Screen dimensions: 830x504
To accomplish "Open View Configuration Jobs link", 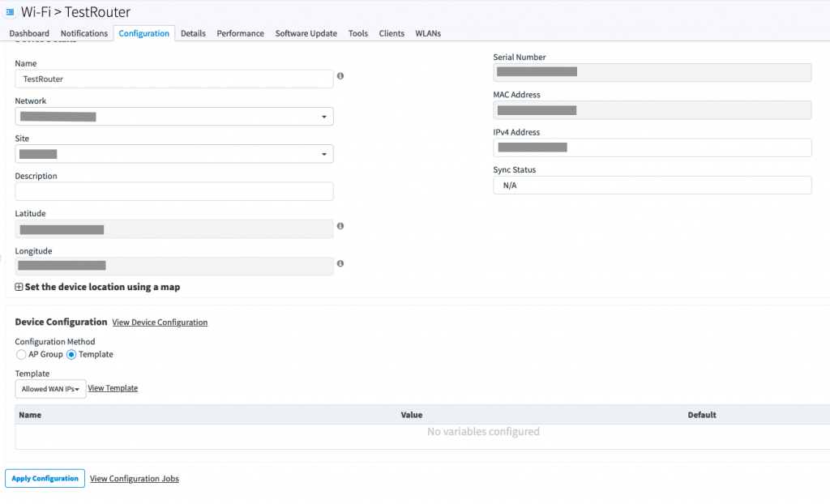I will pos(135,479).
